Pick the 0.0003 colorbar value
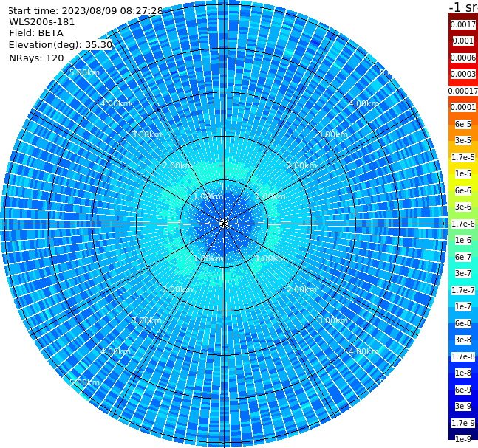Viewport: 478px width, 448px height. coord(463,74)
